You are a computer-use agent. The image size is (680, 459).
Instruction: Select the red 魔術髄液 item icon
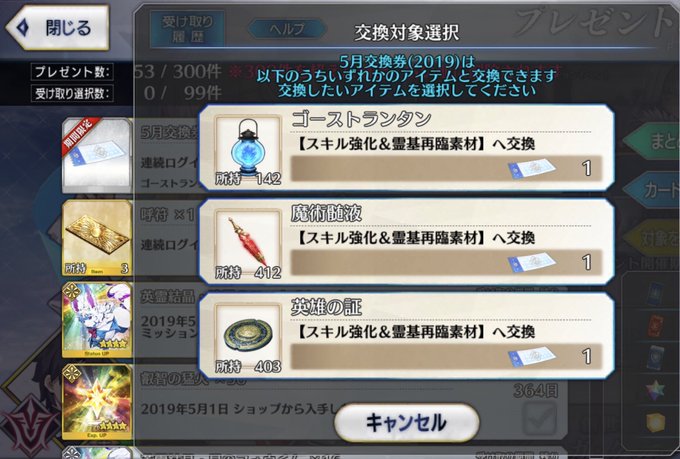tap(248, 245)
